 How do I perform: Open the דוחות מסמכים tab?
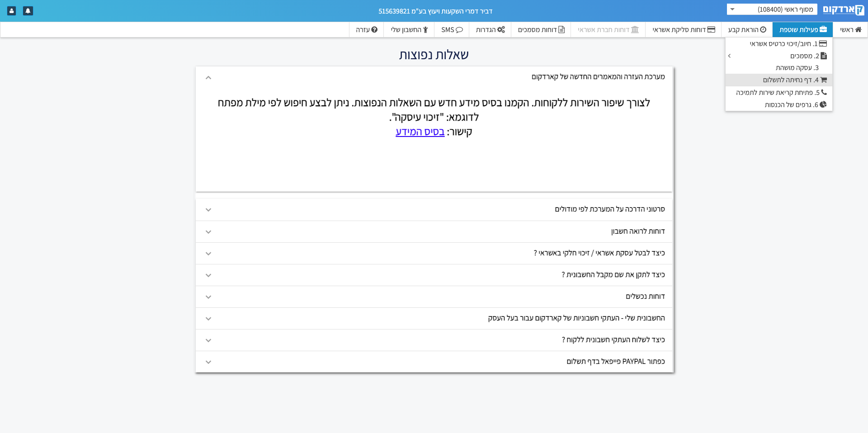click(541, 30)
